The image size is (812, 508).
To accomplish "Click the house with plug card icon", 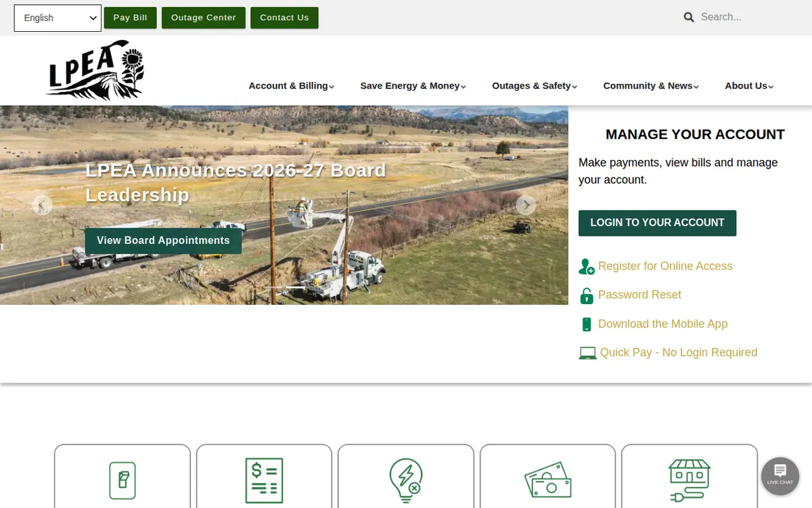I will [x=690, y=480].
